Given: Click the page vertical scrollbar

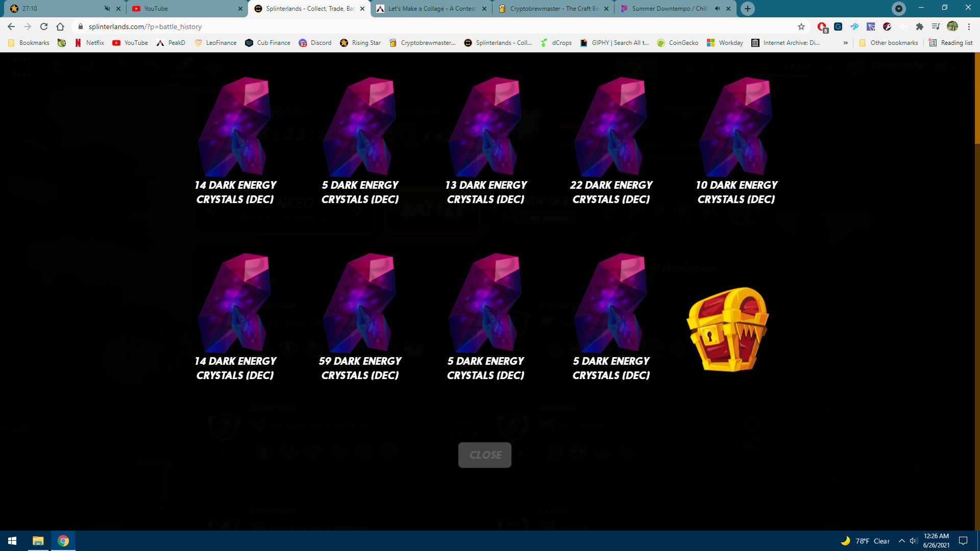Looking at the screenshot, I should click(977, 98).
